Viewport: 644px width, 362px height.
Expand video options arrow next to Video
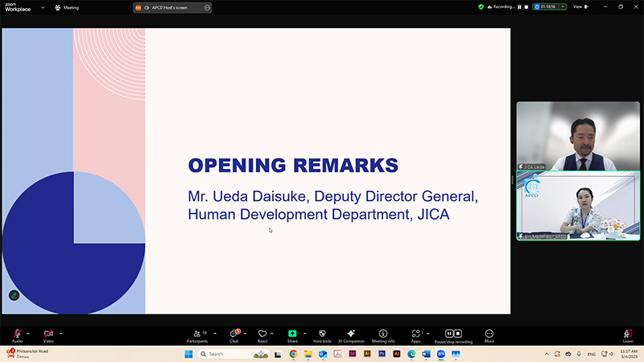(x=60, y=333)
